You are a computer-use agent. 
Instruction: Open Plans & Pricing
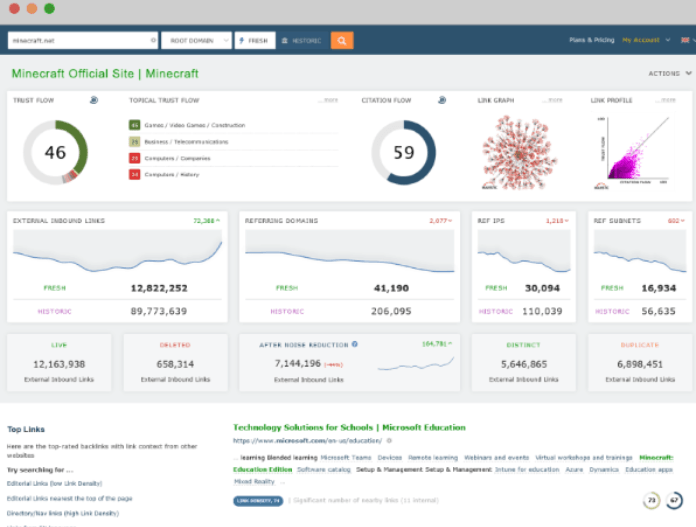[x=592, y=40]
